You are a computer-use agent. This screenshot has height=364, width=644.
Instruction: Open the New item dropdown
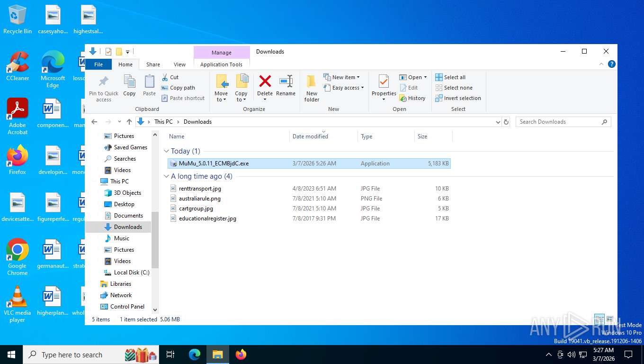coord(342,77)
